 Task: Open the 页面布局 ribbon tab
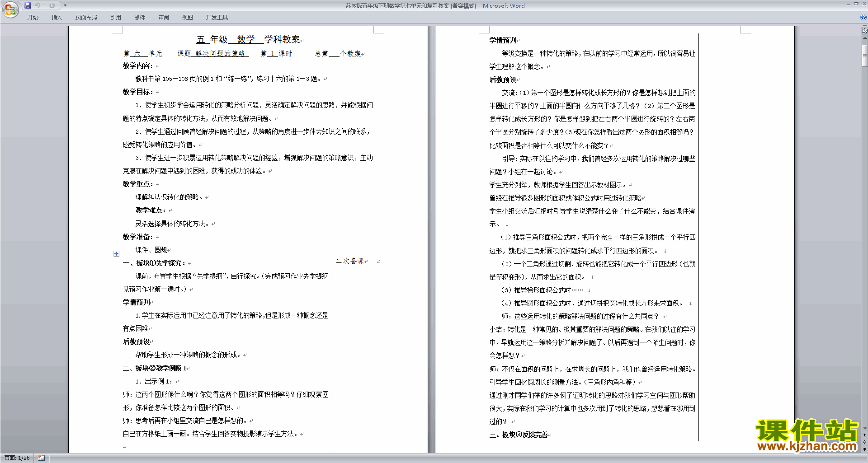pyautogui.click(x=86, y=17)
